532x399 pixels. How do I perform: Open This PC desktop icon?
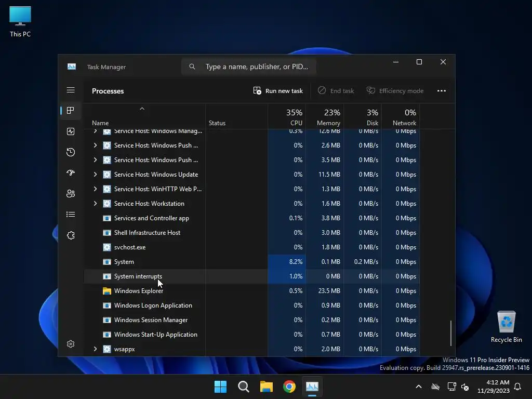20,21
